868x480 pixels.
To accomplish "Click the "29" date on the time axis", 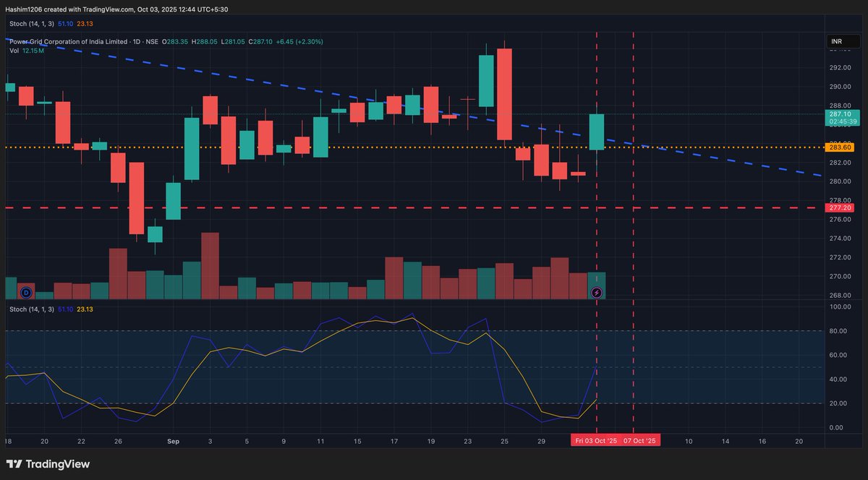I will click(x=541, y=440).
